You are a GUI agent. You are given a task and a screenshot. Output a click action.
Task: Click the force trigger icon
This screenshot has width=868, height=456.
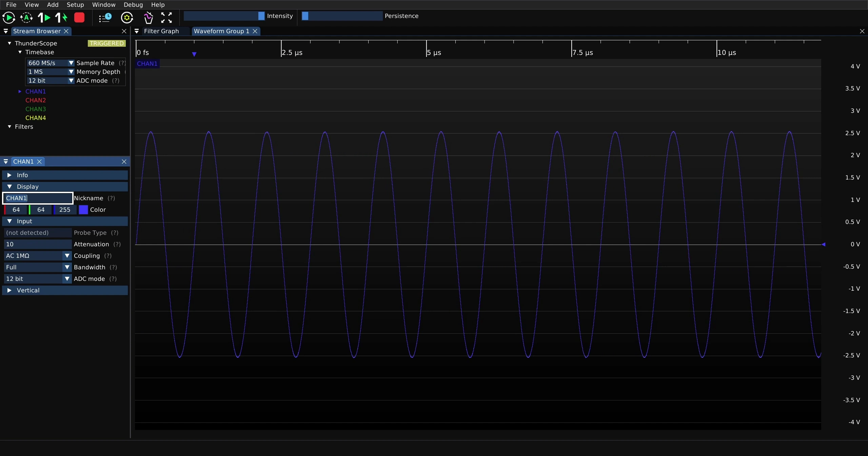click(x=61, y=18)
